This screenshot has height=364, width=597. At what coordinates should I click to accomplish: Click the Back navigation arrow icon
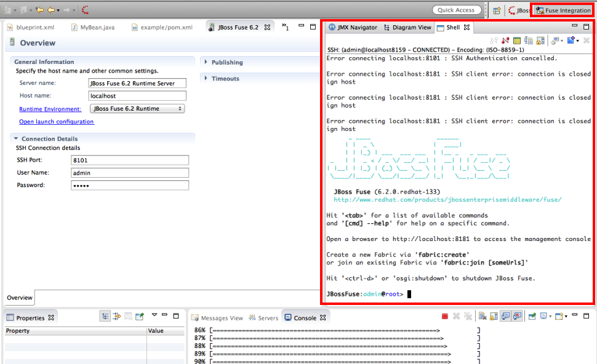click(50, 10)
